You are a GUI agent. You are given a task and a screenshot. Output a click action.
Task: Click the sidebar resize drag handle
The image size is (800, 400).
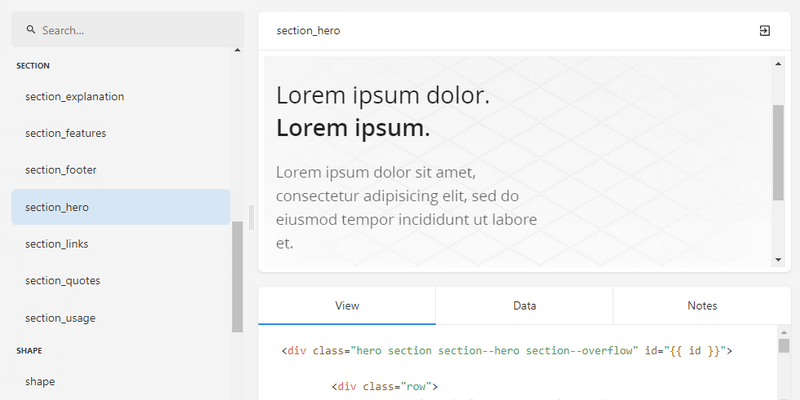click(251, 215)
